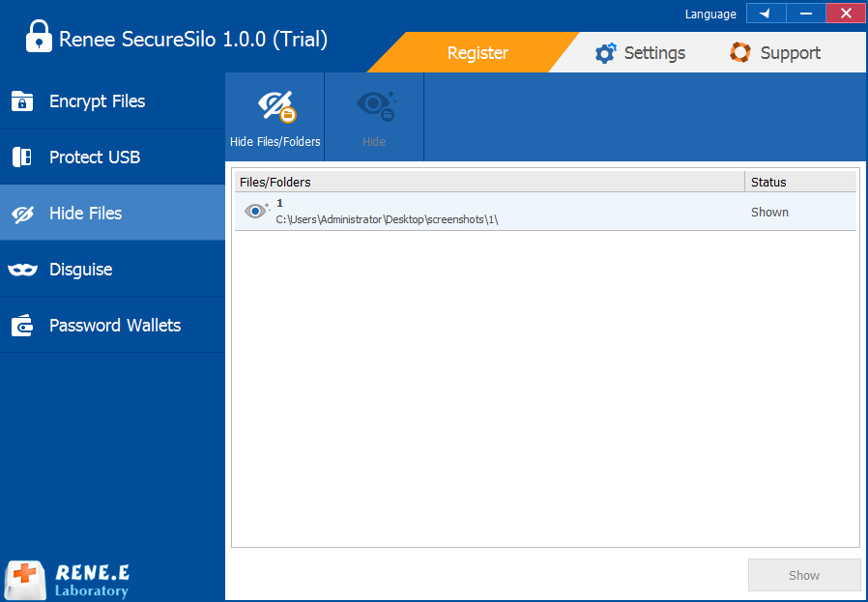Image resolution: width=868 pixels, height=602 pixels.
Task: Click the Hide Files/Folders toolbar button
Action: pos(275,117)
